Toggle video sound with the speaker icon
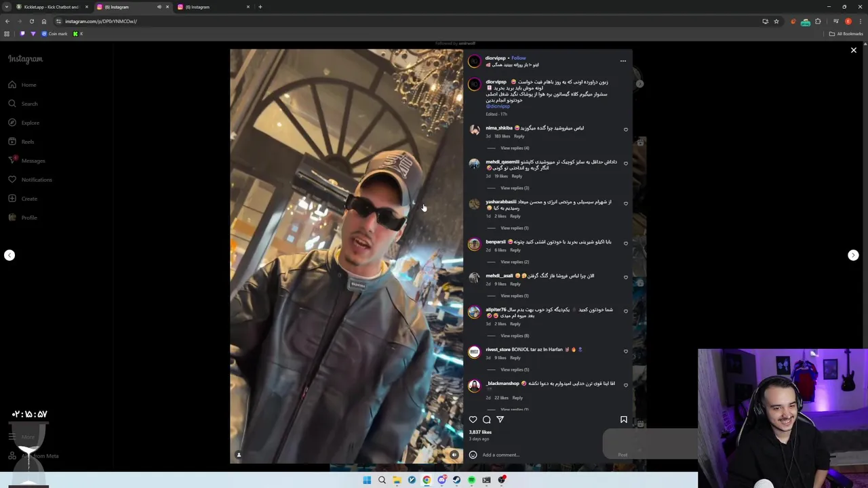This screenshot has height=488, width=868. pos(454,455)
